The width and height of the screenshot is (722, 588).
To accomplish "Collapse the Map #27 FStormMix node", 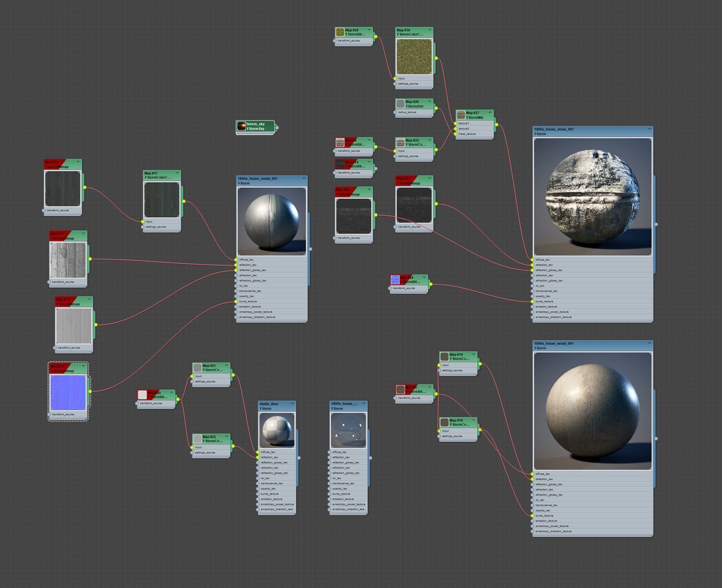I will coord(490,113).
